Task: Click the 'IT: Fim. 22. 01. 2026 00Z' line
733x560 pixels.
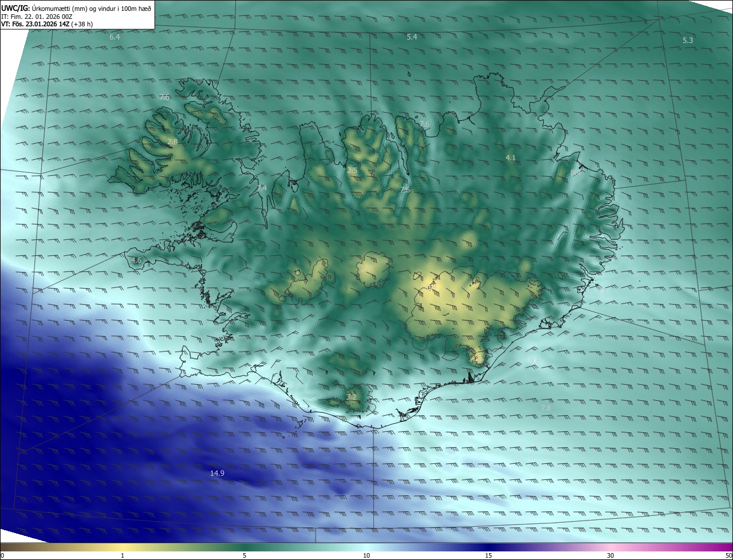Action: 36,17
